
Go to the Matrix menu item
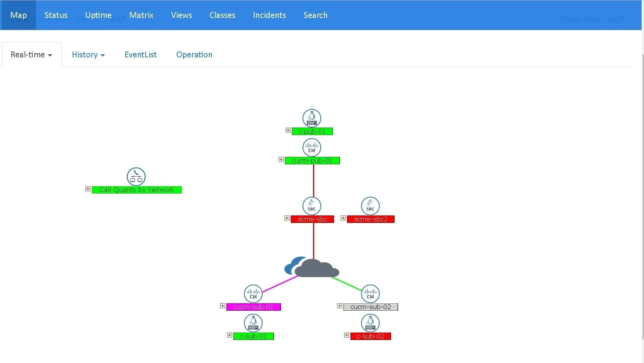(x=141, y=15)
